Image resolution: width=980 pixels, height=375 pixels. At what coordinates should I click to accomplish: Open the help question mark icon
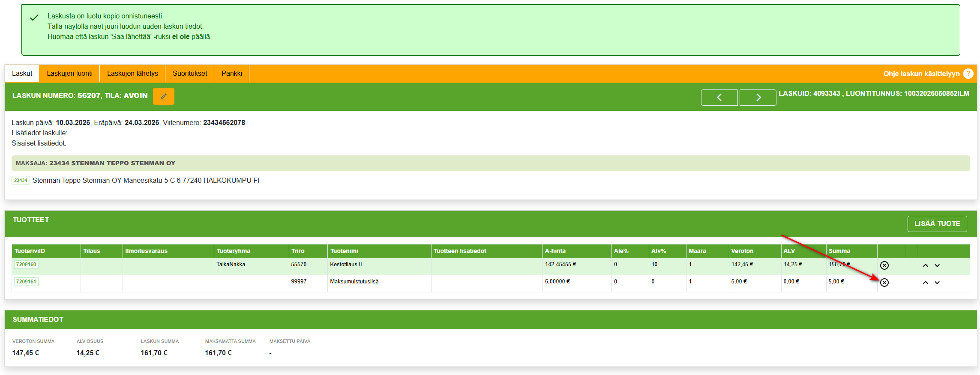[968, 74]
